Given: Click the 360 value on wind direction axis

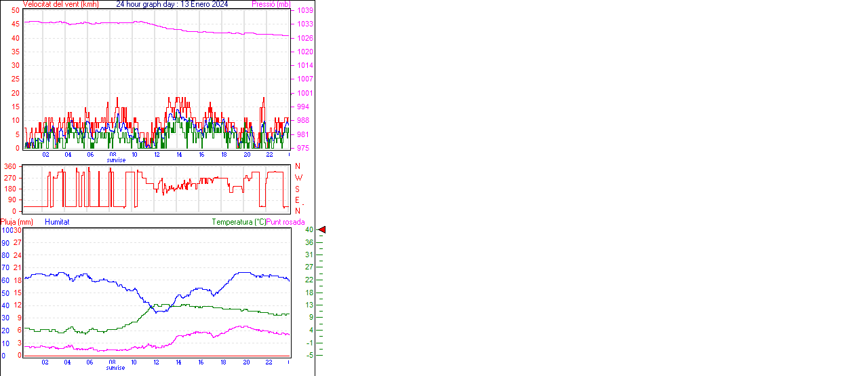Looking at the screenshot, I should click(x=10, y=166).
